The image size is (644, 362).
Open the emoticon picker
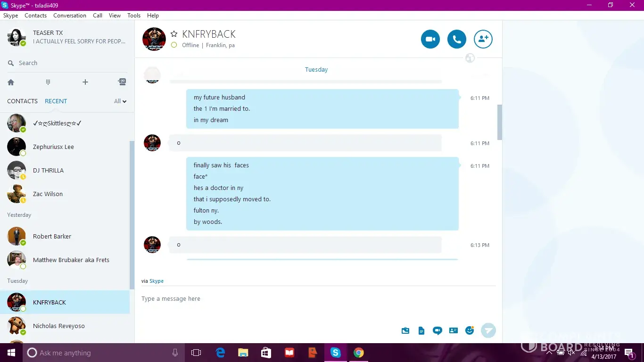470,330
